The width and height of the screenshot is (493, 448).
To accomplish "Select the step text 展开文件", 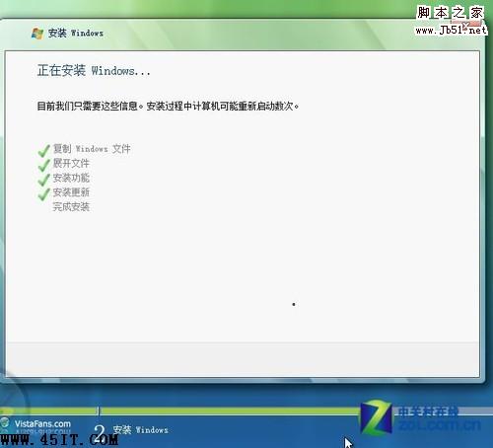I will tap(71, 163).
